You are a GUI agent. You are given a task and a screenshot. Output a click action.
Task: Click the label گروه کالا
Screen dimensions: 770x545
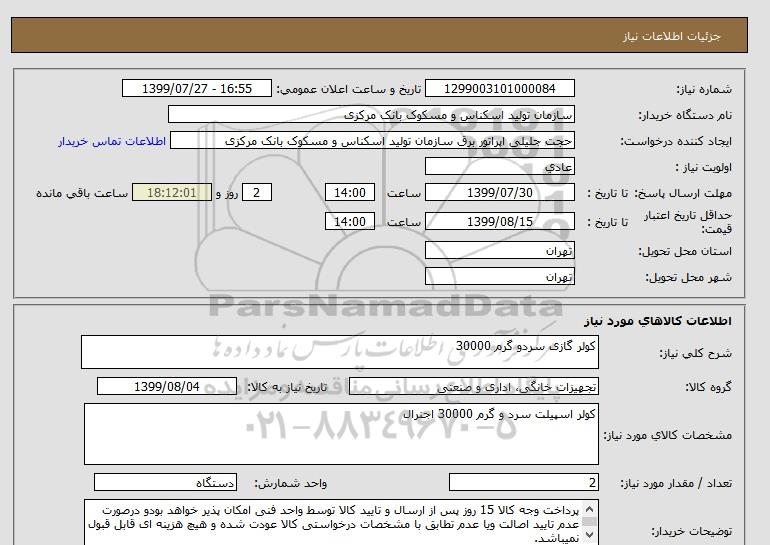708,387
